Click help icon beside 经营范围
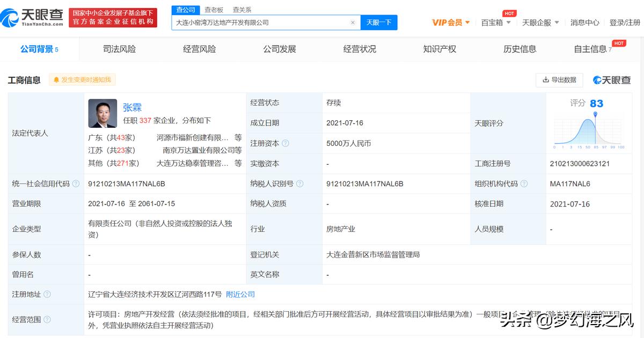This screenshot has width=644, height=338. (x=47, y=320)
